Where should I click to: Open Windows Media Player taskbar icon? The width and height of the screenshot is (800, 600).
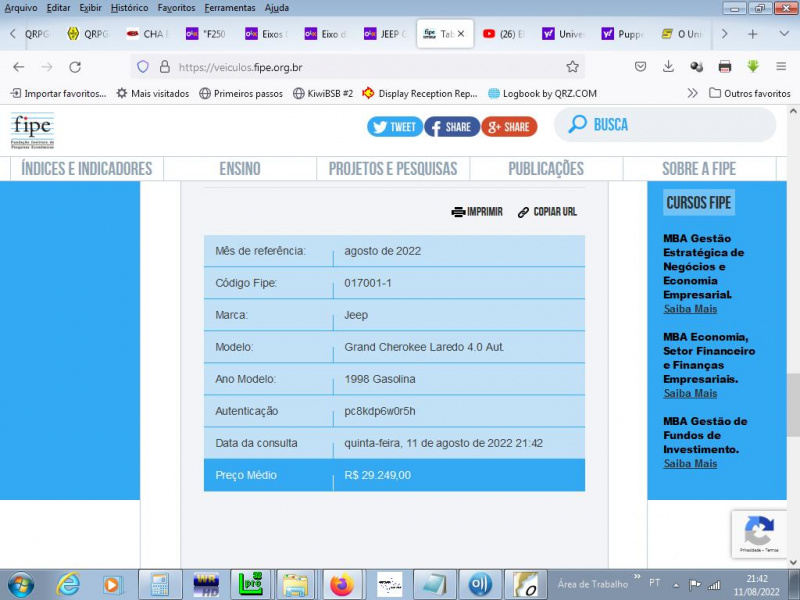(112, 585)
